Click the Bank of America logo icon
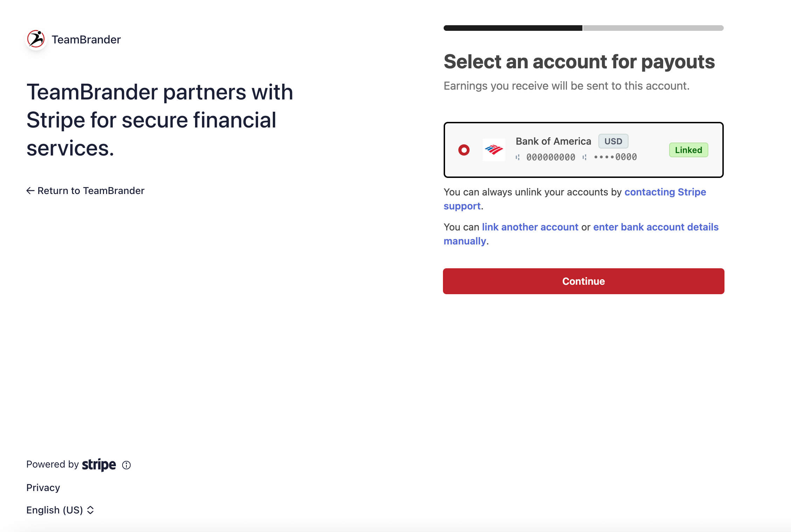This screenshot has height=532, width=791. click(x=494, y=150)
